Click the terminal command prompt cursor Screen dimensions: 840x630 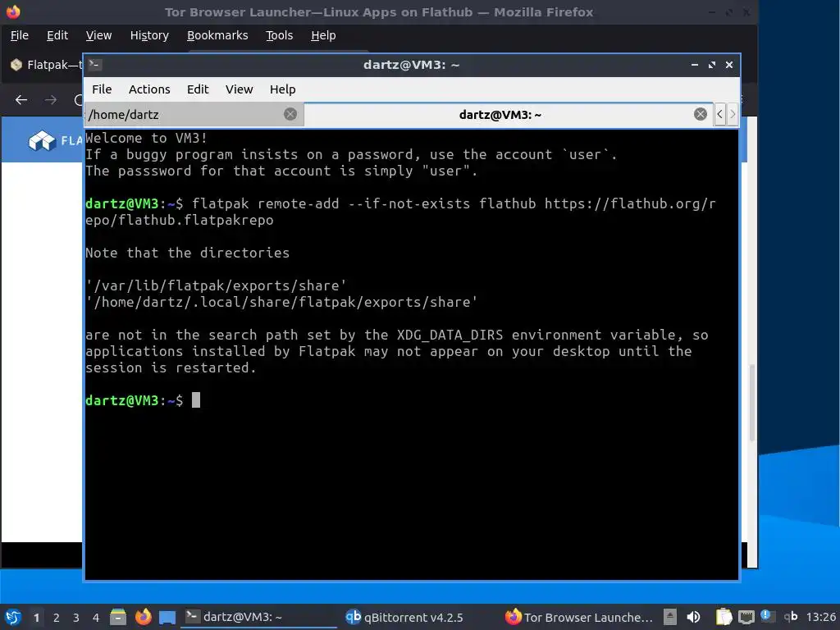(196, 400)
